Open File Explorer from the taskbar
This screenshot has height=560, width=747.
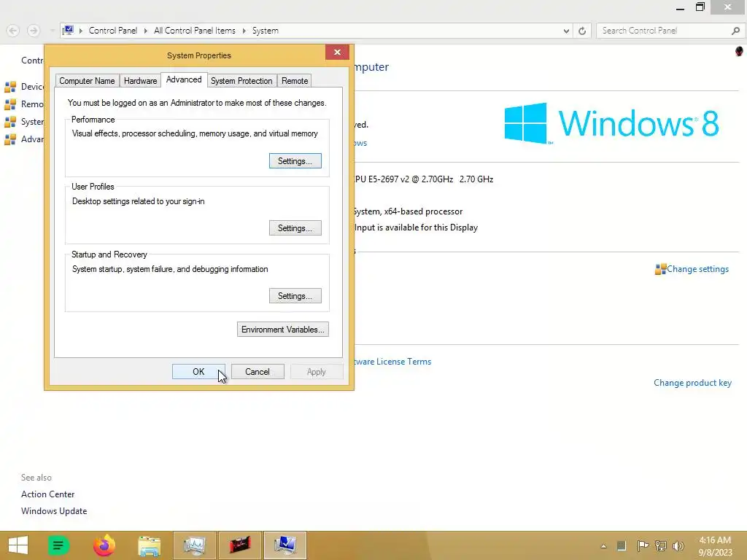click(x=149, y=545)
